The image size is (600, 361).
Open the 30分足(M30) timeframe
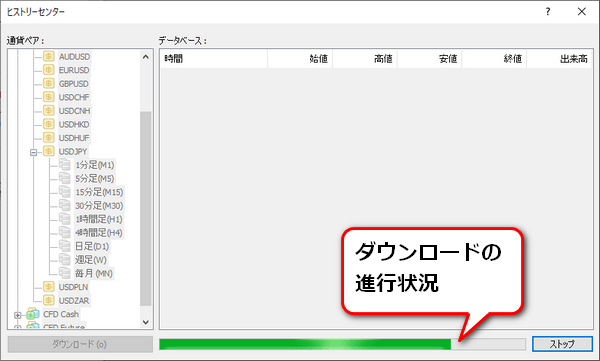(99, 206)
